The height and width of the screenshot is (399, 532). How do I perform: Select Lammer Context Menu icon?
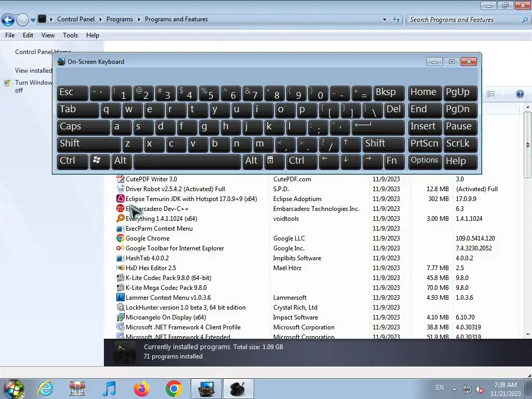coord(120,297)
